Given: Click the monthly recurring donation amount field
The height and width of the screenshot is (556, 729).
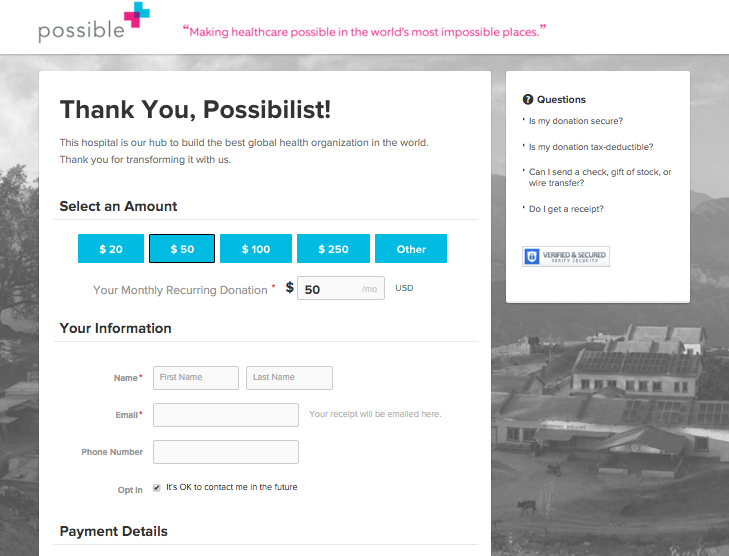Looking at the screenshot, I should [x=330, y=289].
